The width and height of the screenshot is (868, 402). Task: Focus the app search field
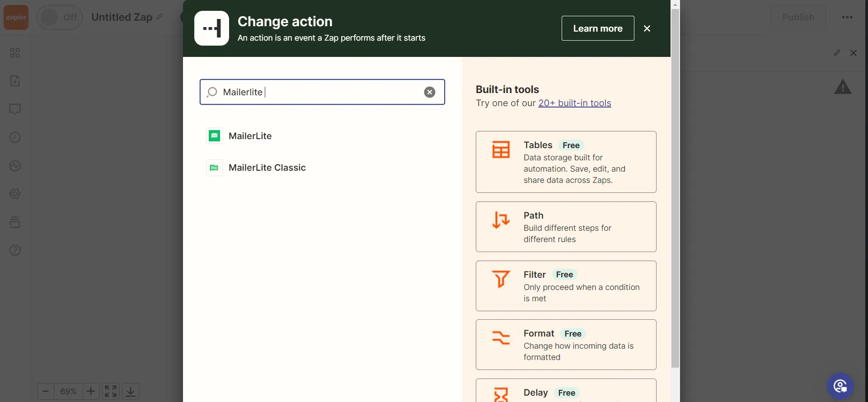(x=322, y=92)
